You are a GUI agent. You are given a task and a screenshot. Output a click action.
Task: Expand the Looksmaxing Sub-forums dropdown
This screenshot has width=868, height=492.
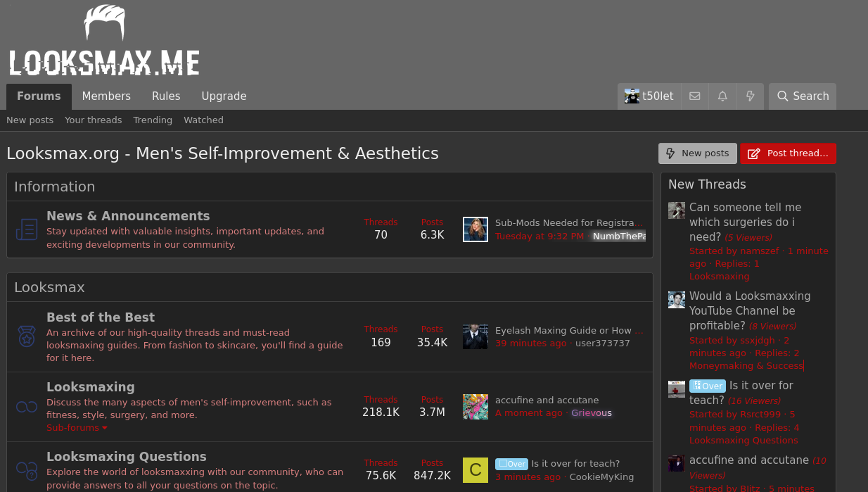pos(77,428)
